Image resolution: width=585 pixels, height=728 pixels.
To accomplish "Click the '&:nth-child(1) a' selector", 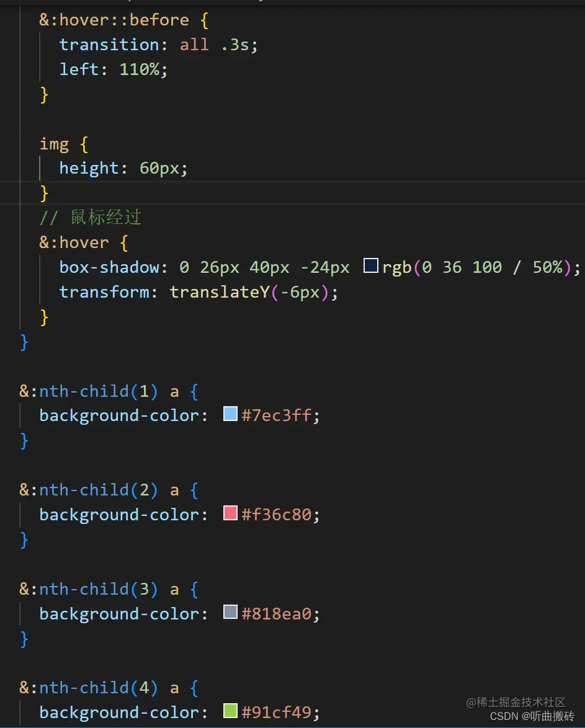I will click(x=99, y=391).
